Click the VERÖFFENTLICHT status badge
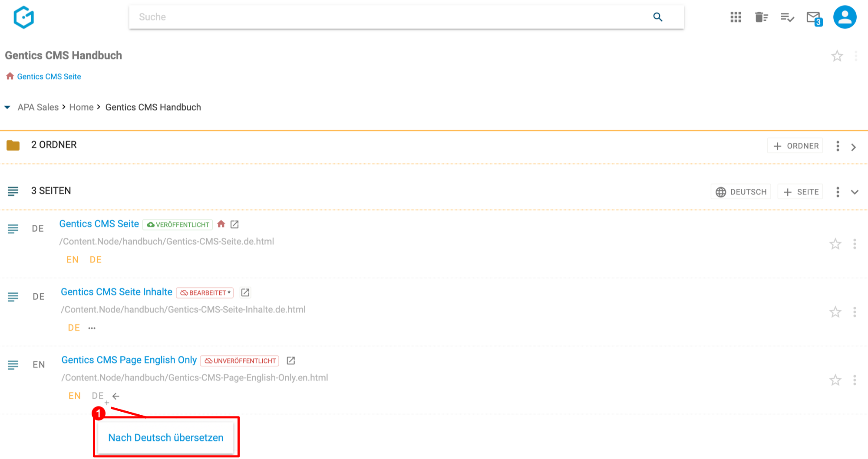868x459 pixels. tap(178, 224)
